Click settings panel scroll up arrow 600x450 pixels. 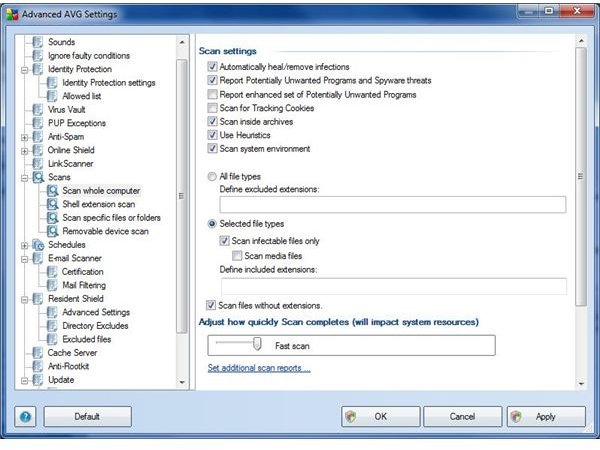(x=581, y=40)
